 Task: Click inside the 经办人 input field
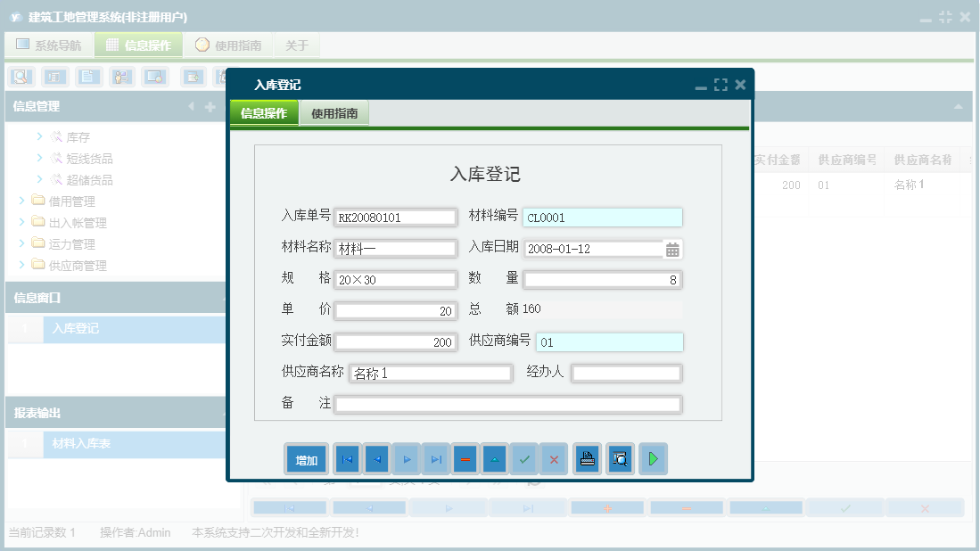pyautogui.click(x=625, y=373)
